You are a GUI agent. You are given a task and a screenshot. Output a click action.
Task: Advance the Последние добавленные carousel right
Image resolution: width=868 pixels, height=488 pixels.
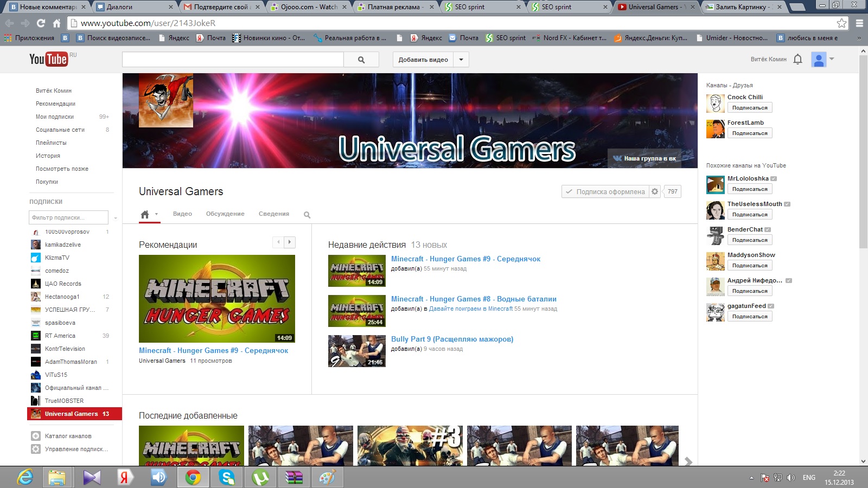688,461
